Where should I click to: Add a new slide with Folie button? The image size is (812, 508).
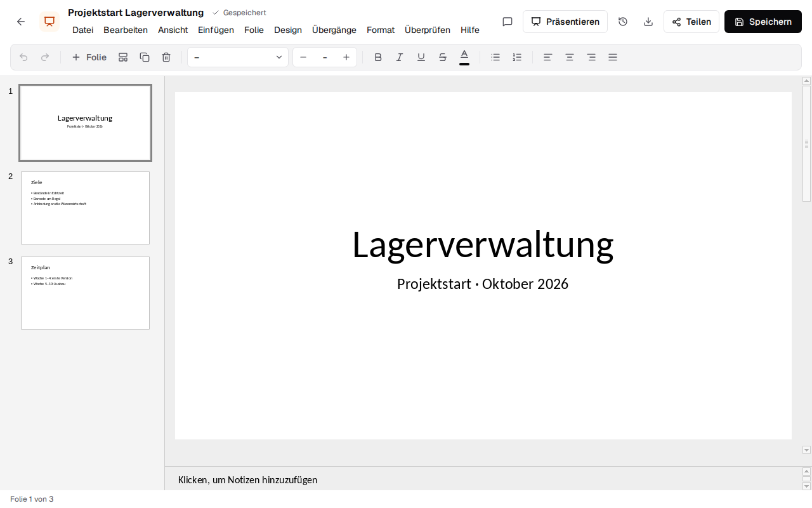click(89, 57)
